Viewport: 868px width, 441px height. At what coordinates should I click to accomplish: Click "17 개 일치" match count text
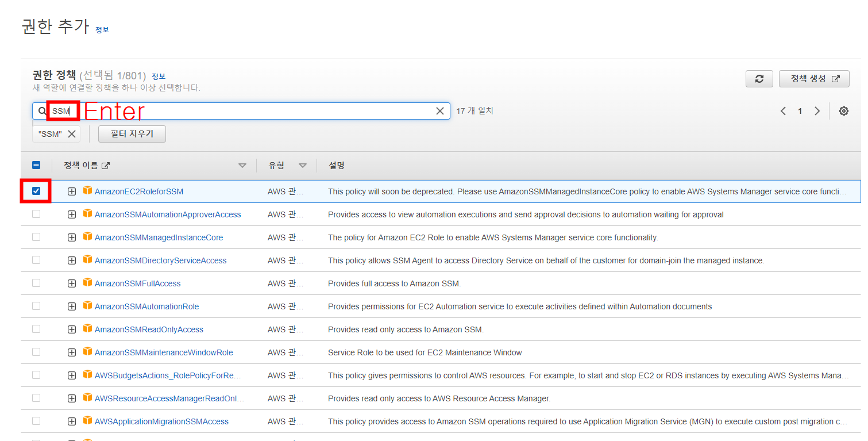tap(474, 110)
